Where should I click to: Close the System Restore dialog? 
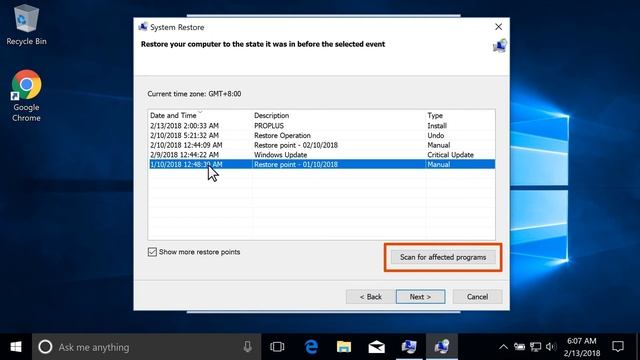coord(498,27)
